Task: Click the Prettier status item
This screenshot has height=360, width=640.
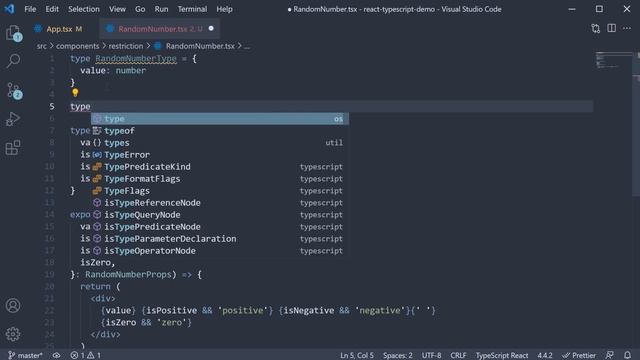Action: coord(579,355)
